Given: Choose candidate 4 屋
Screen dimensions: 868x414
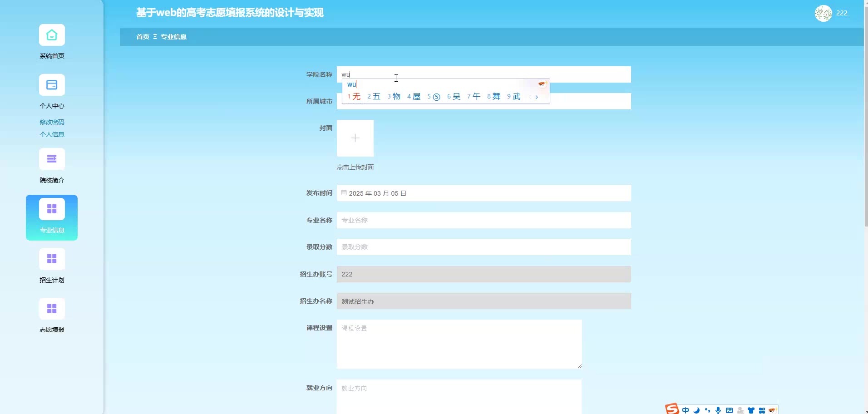Looking at the screenshot, I should click(414, 97).
